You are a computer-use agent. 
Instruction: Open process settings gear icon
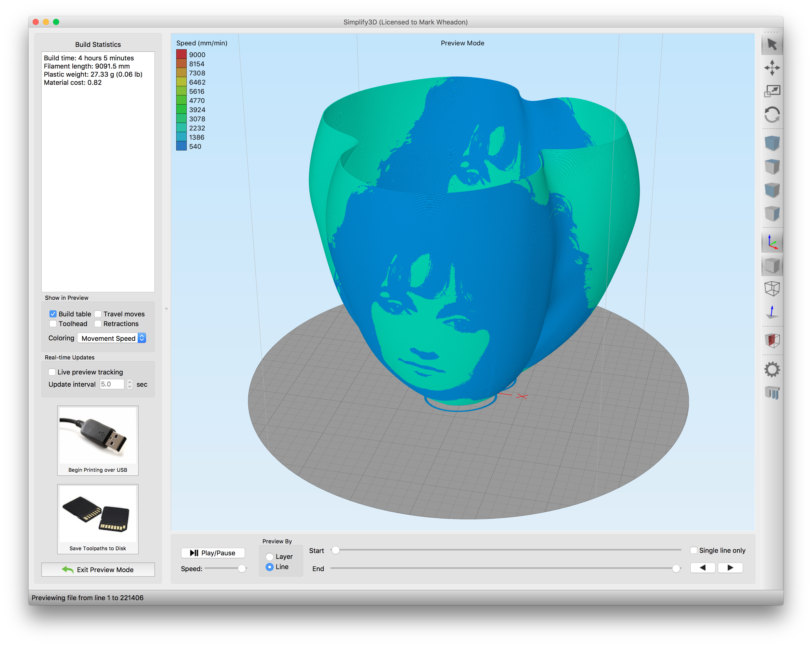[772, 369]
